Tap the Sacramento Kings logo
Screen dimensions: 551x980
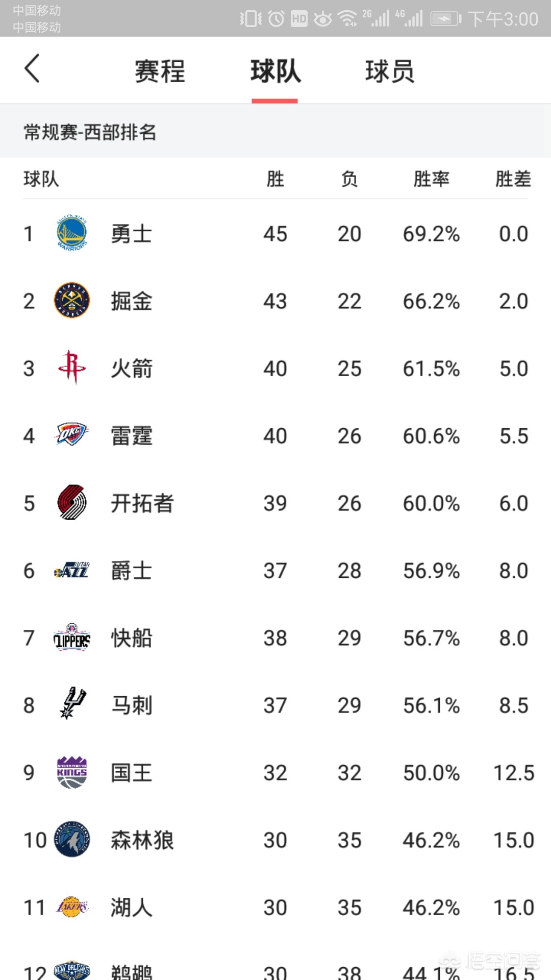tap(71, 772)
